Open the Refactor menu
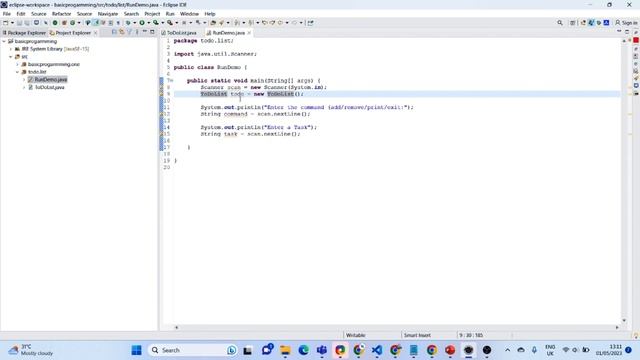Screen dimensions: 640x360 click(x=61, y=13)
